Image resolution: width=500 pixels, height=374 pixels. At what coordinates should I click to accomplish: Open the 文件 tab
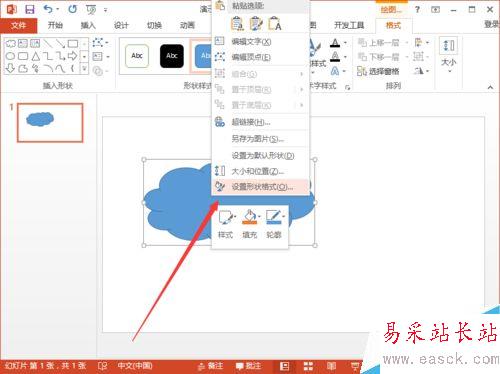[18, 25]
